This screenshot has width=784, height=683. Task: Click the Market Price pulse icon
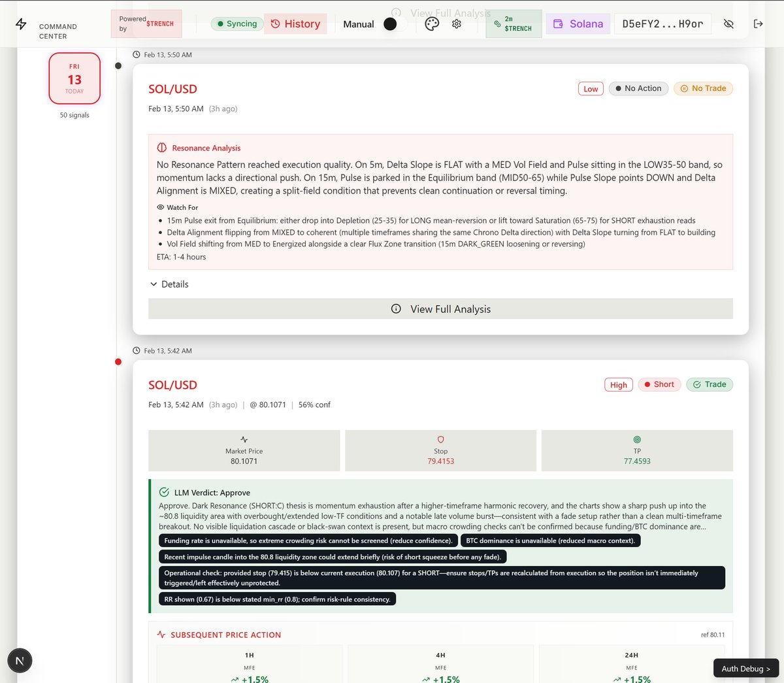(x=244, y=440)
